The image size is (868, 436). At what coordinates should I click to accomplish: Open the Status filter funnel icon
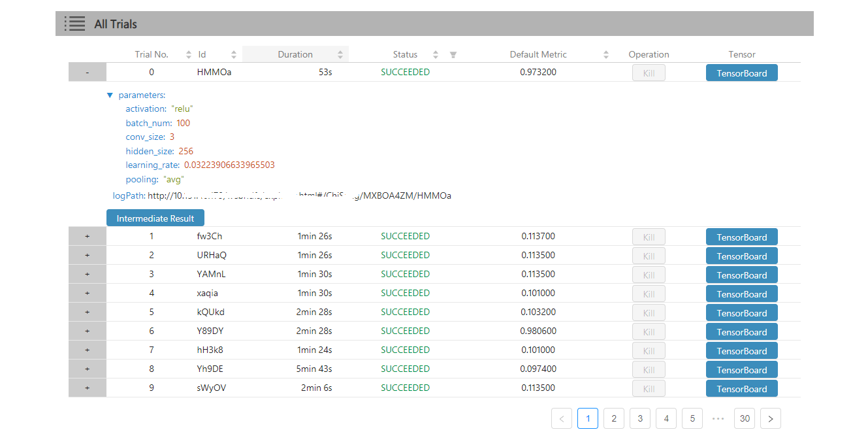click(453, 55)
